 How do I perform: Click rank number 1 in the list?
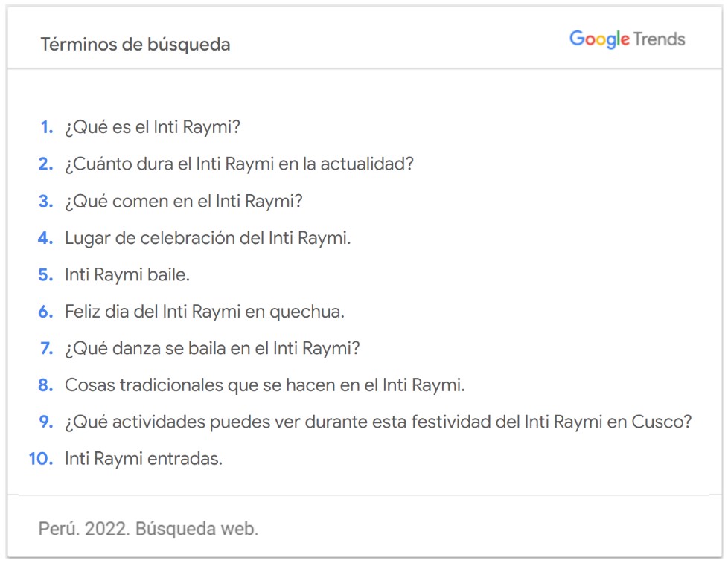(x=47, y=127)
